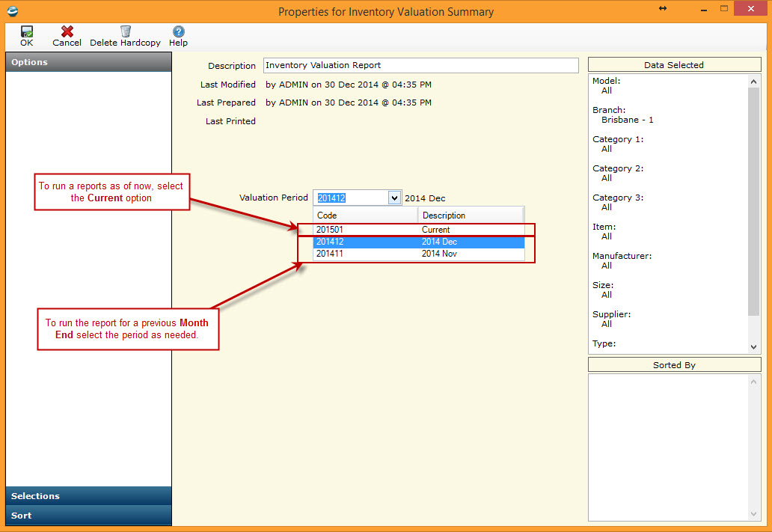Click the Data Selected scroll up arrow
Image resolution: width=772 pixels, height=532 pixels.
point(753,82)
